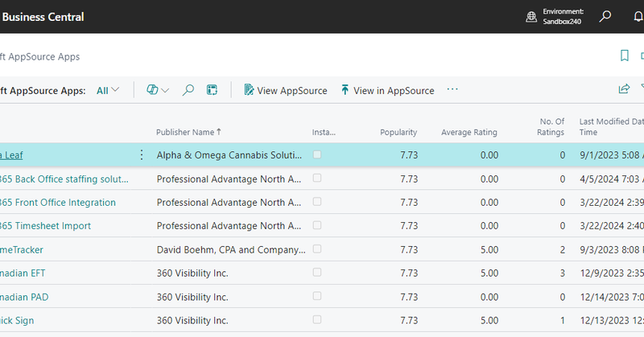Open the environment globe icon

pos(531,17)
